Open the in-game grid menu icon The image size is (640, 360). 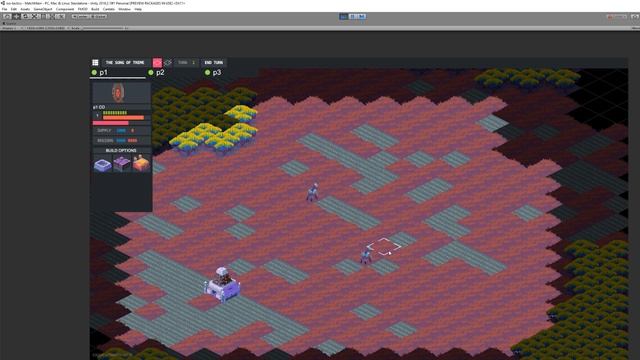pyautogui.click(x=95, y=62)
